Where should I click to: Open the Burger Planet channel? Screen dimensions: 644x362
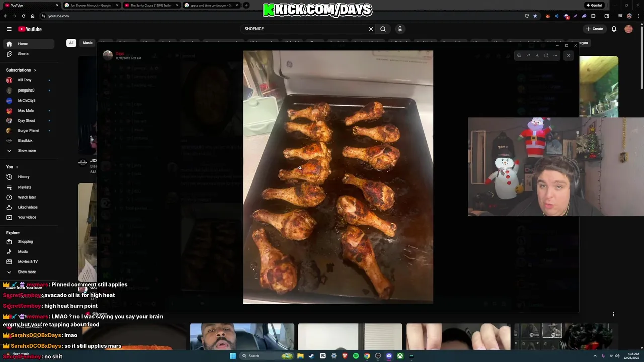coord(29,131)
